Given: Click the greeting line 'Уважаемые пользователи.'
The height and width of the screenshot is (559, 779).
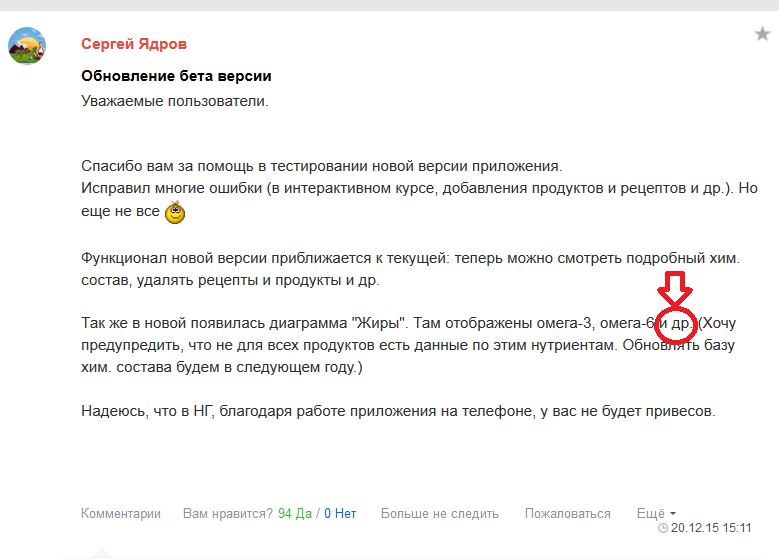Looking at the screenshot, I should (175, 101).
